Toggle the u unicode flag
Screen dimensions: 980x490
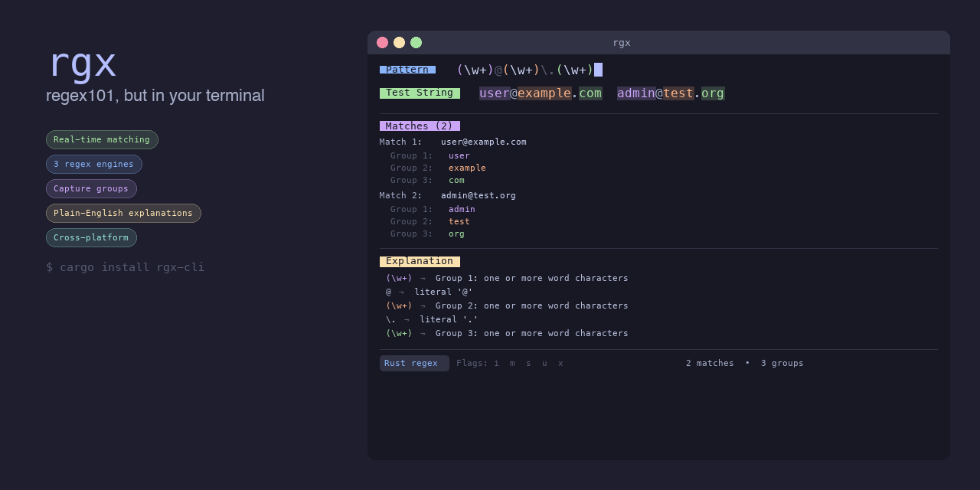(544, 363)
